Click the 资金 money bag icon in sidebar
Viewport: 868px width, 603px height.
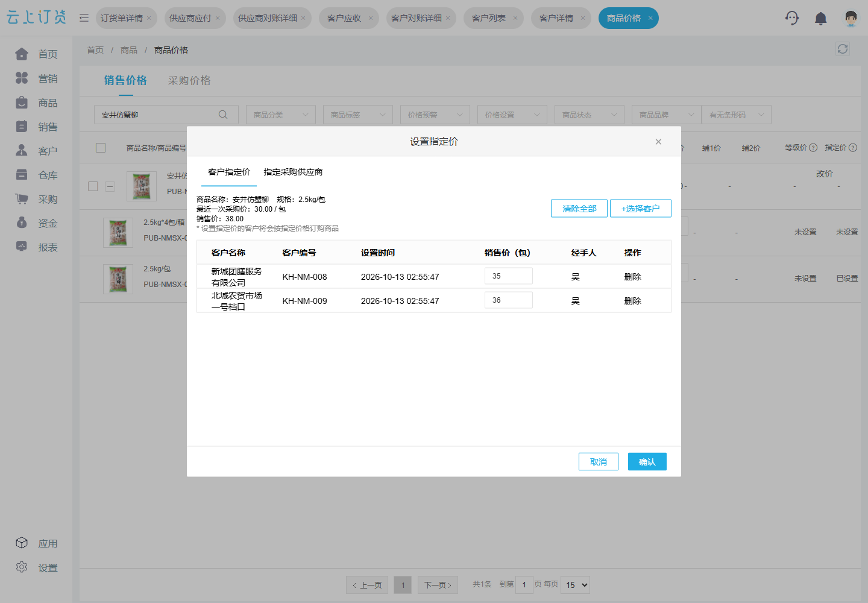click(22, 223)
